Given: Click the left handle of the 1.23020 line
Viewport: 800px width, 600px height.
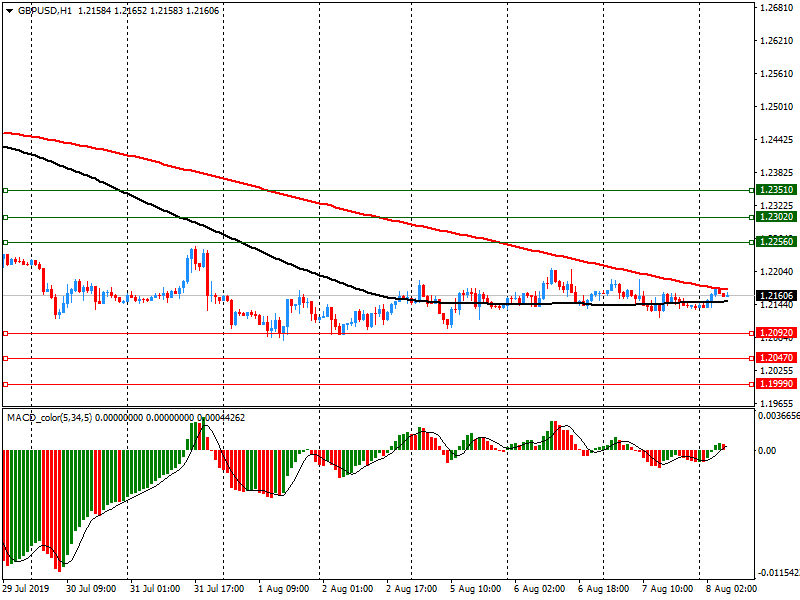Looking at the screenshot, I should pyautogui.click(x=6, y=217).
